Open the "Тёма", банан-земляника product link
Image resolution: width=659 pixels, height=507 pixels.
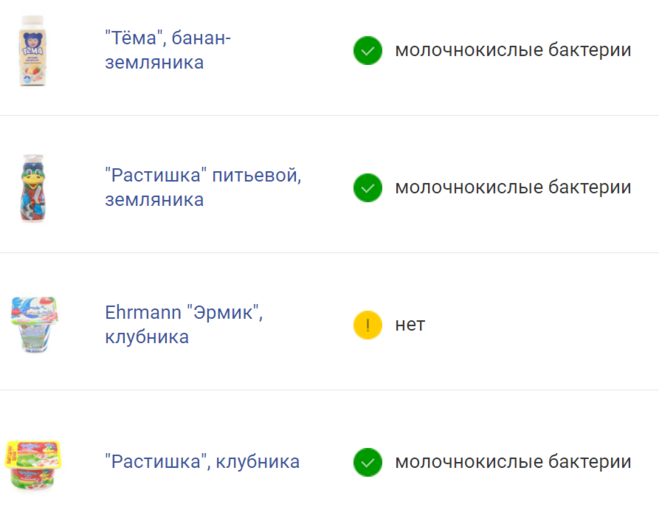click(x=167, y=50)
